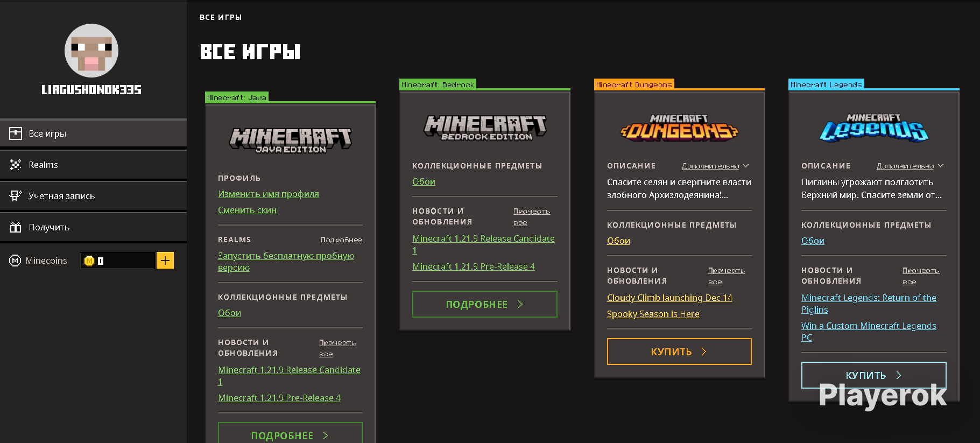Click the account (Учетная запись) sidebar icon

point(16,196)
